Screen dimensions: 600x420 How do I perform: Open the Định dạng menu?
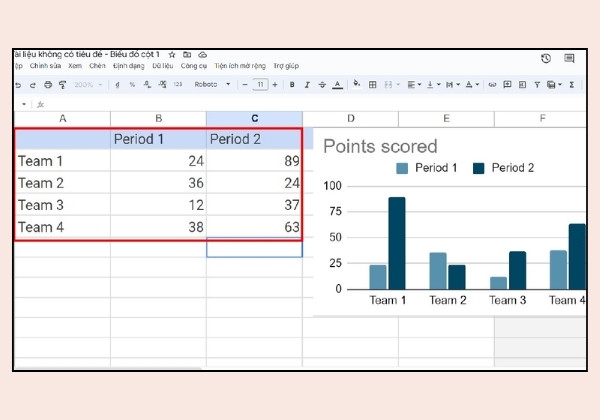129,66
